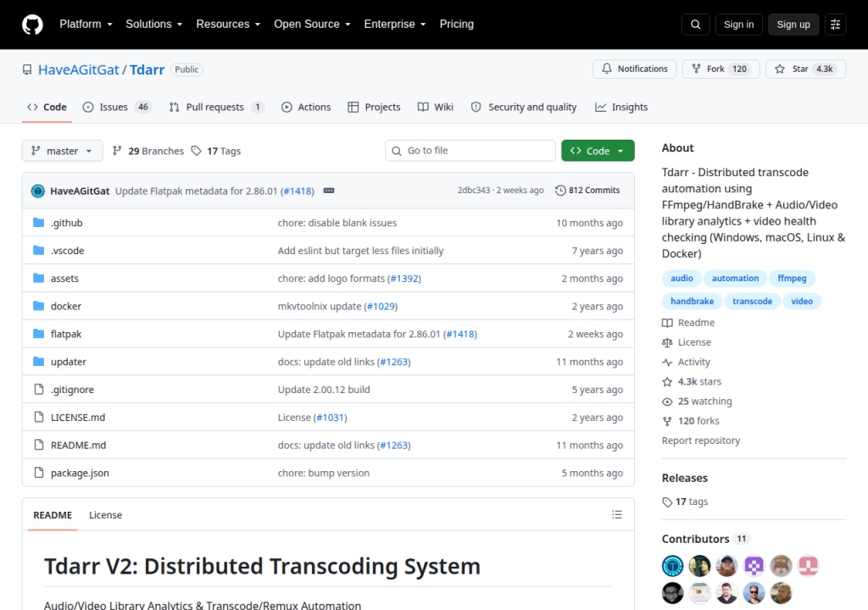868x610 pixels.
Task: Select the handbrake topic tag
Action: 692,301
